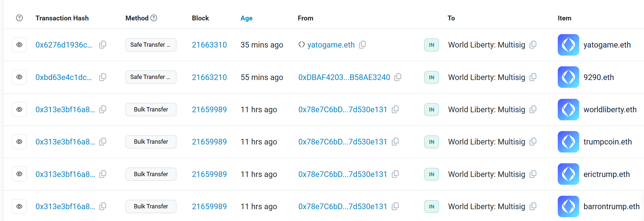Copy World Liberty: Multisig address in barrontrump.eth row

point(533,206)
